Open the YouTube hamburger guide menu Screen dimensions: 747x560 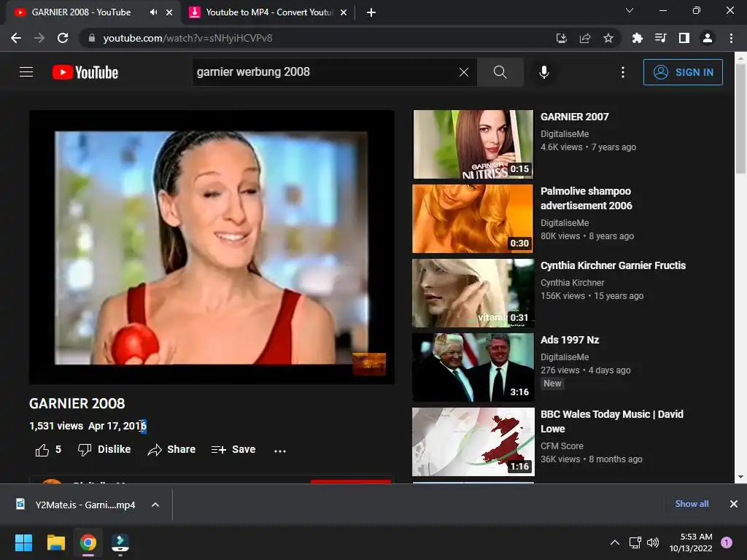(26, 72)
